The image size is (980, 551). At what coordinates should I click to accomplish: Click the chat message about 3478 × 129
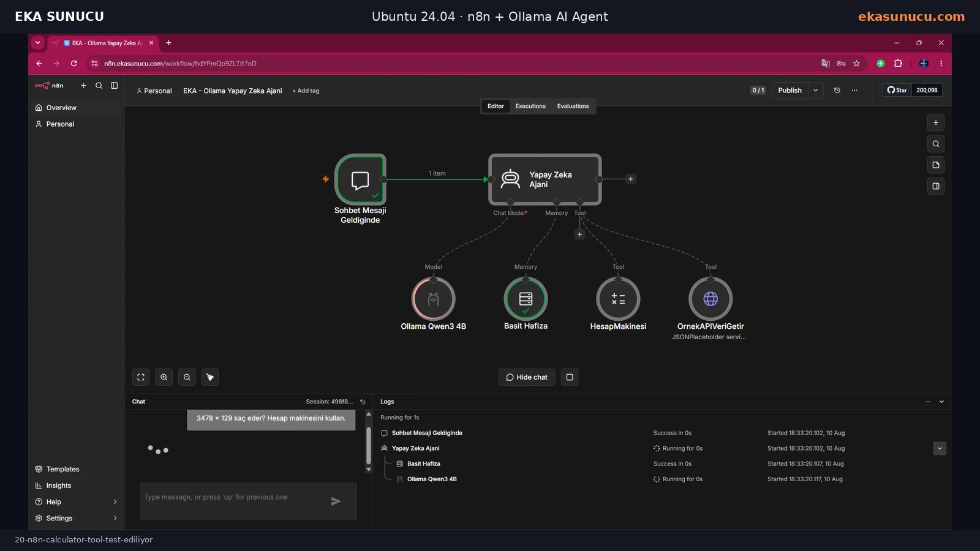(x=271, y=419)
